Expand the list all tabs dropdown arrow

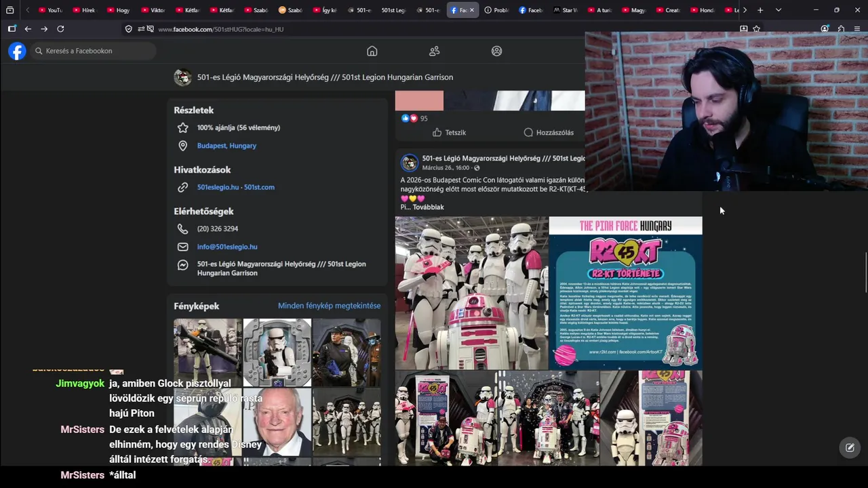pyautogui.click(x=778, y=10)
